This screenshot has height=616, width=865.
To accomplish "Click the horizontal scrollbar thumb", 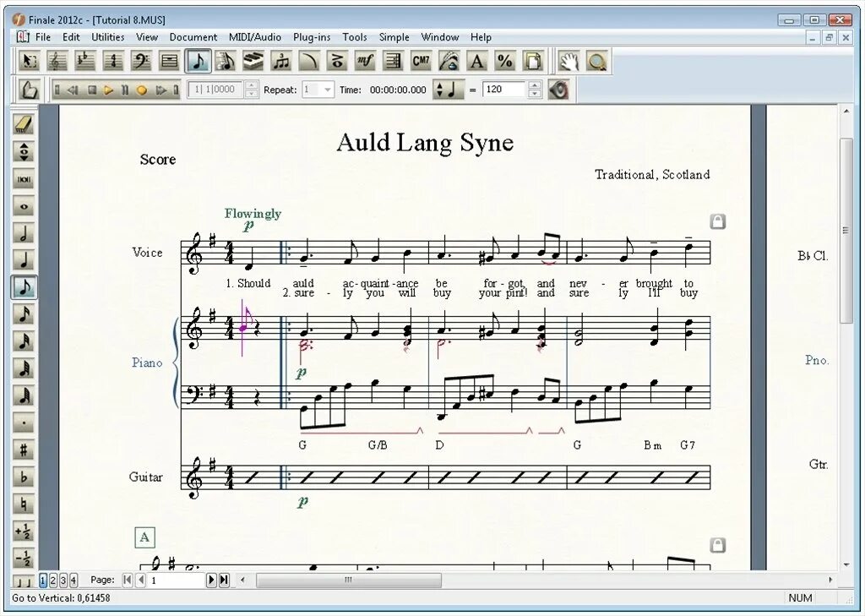I will point(349,580).
